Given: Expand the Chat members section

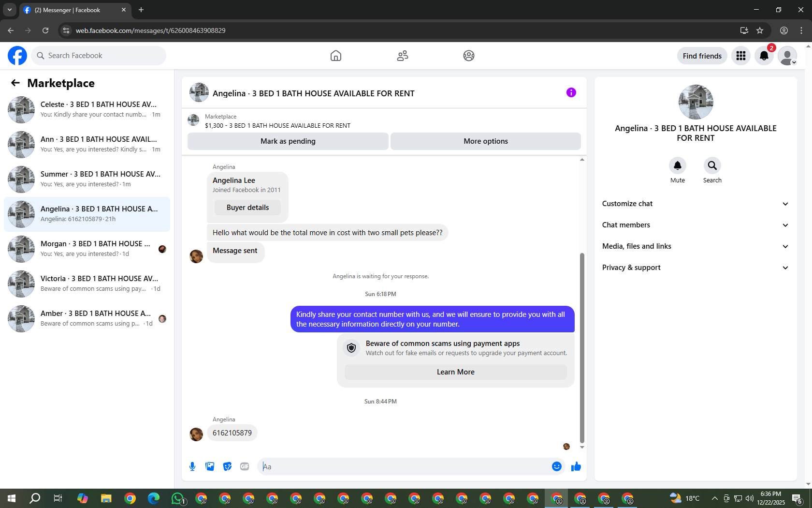Looking at the screenshot, I should pyautogui.click(x=696, y=225).
